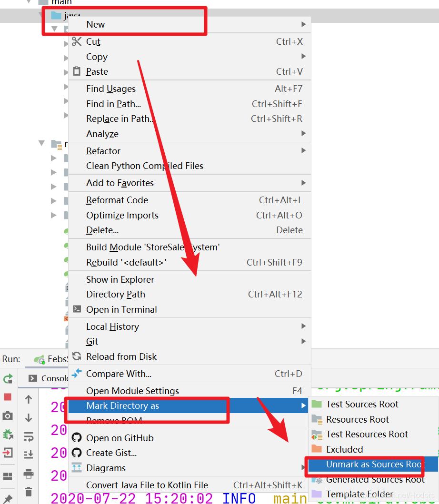Expand the Git submenu arrow
439x504 pixels.
[x=303, y=341]
